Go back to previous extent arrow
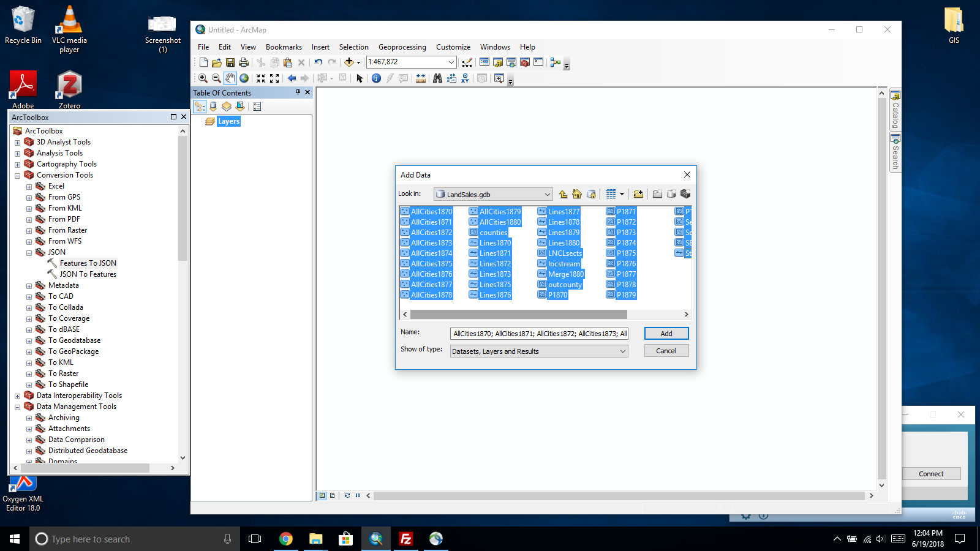The width and height of the screenshot is (980, 551). [x=292, y=78]
